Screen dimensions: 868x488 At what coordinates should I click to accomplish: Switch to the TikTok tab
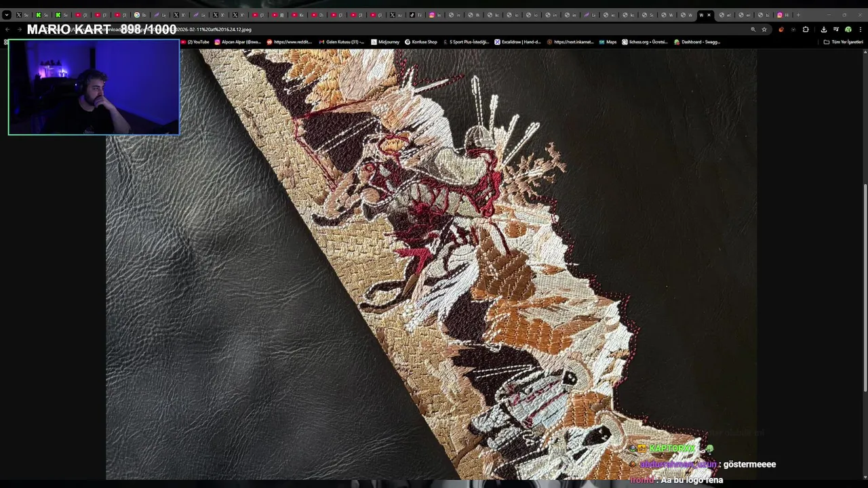point(414,15)
